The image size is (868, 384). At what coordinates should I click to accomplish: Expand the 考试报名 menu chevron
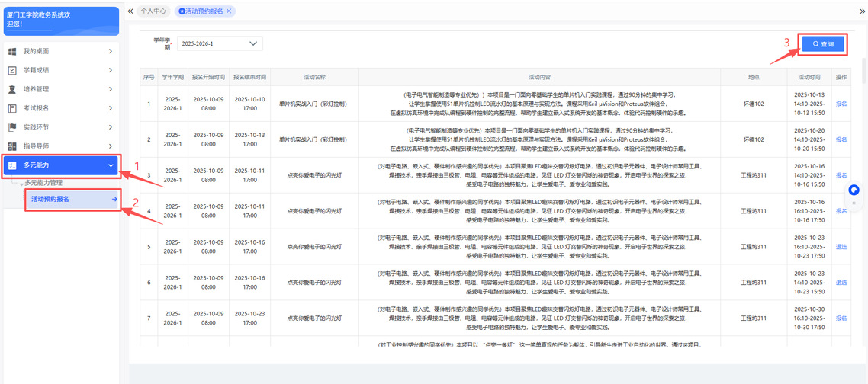coord(110,108)
